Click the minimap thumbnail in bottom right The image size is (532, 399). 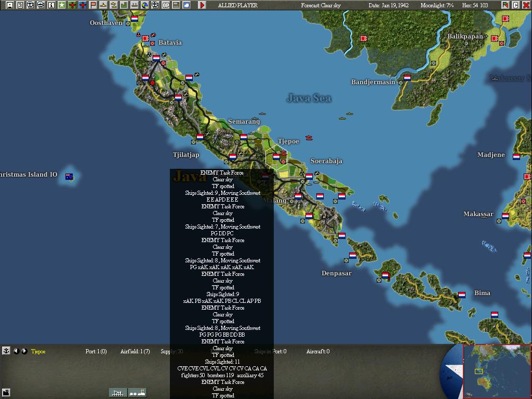tap(497, 371)
